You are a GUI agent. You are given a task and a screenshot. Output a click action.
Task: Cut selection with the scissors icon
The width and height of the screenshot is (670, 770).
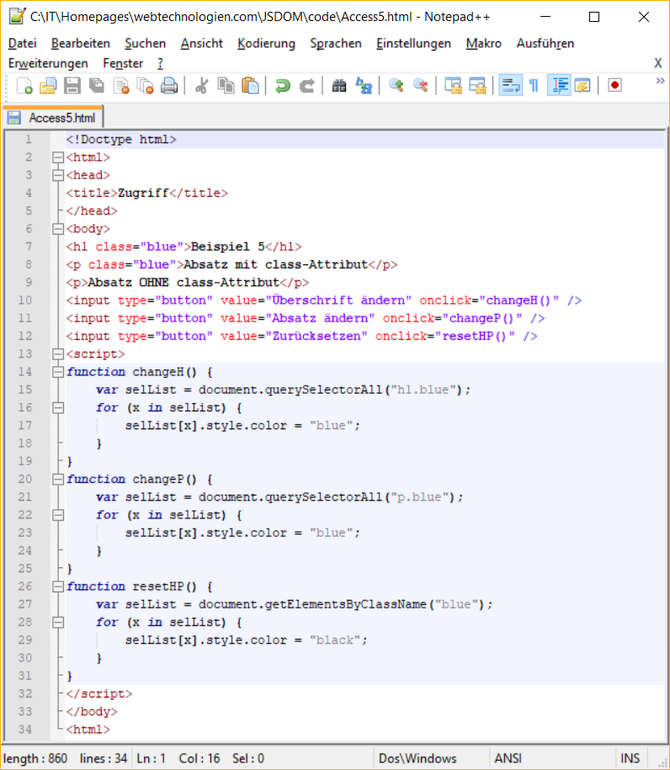pyautogui.click(x=201, y=86)
